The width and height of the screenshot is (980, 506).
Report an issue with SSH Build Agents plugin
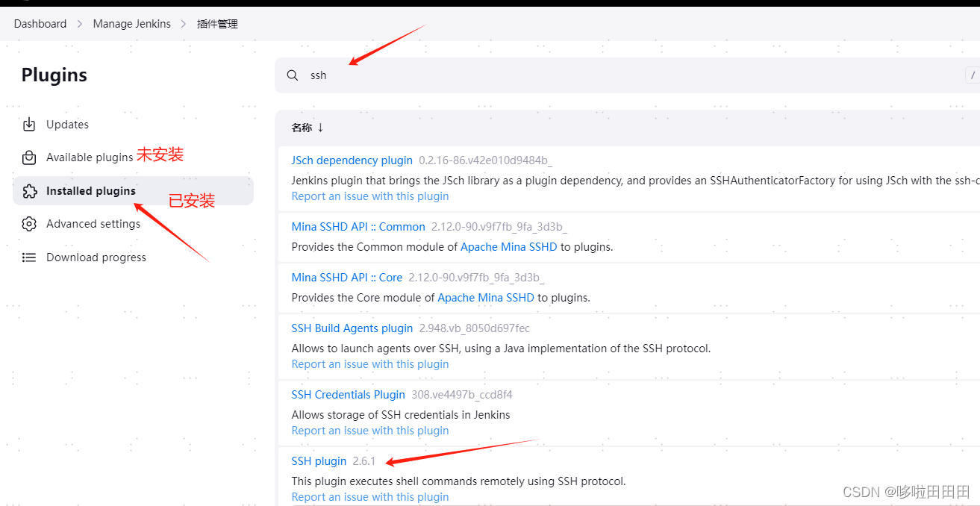pos(369,363)
